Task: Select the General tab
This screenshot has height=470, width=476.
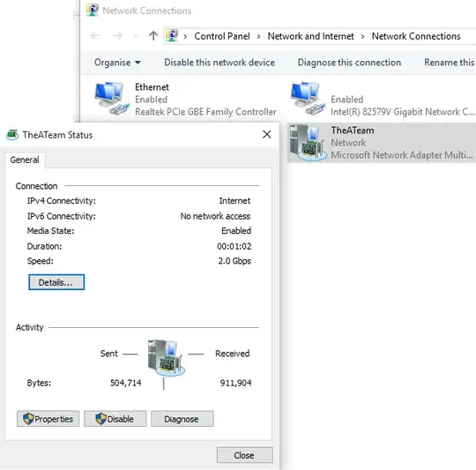Action: (x=25, y=160)
